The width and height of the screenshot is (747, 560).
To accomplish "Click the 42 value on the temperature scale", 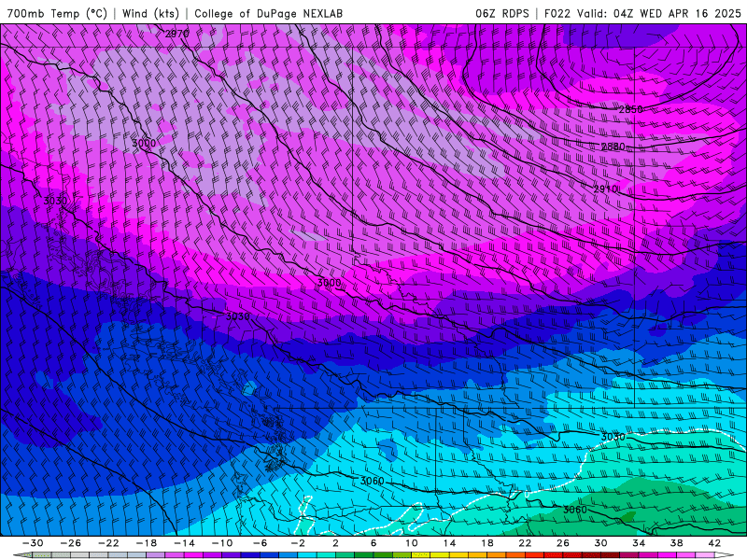I will click(714, 543).
